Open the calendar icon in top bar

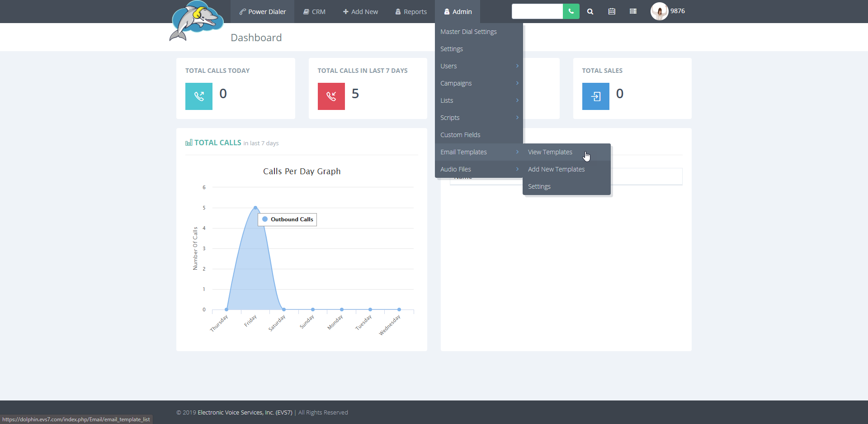click(612, 11)
